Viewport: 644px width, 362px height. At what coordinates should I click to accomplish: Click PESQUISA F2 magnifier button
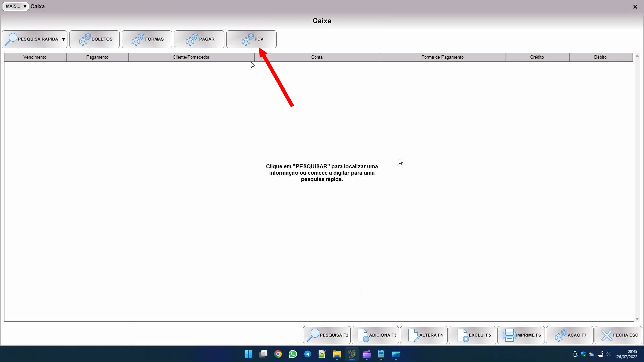(x=327, y=335)
